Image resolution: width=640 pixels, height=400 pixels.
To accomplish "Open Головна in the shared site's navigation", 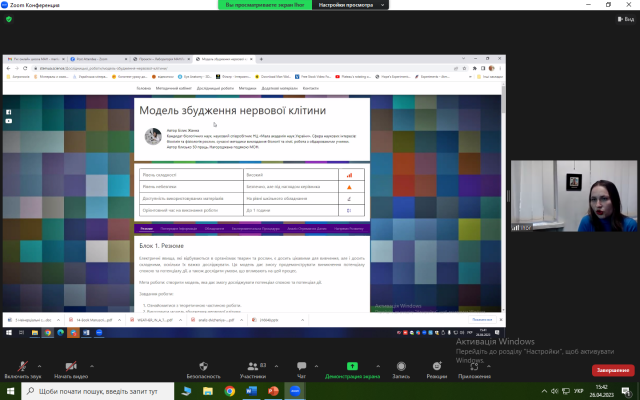I will 143,88.
